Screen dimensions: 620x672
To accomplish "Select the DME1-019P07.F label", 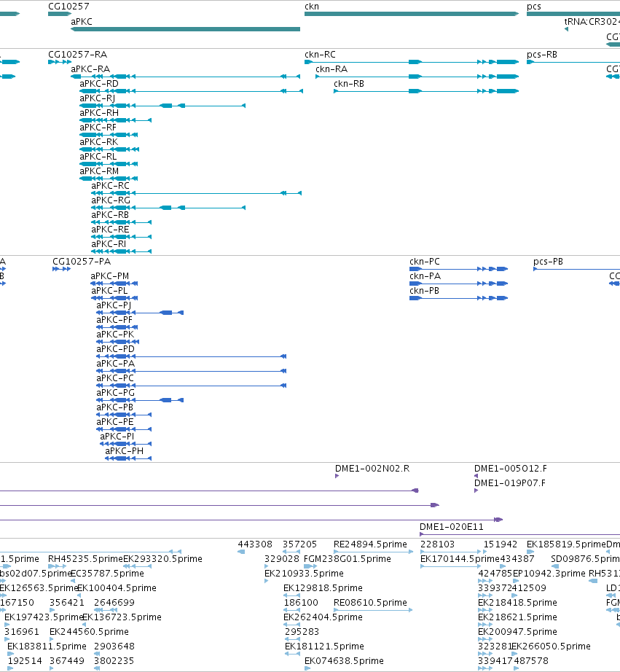I will 510,483.
